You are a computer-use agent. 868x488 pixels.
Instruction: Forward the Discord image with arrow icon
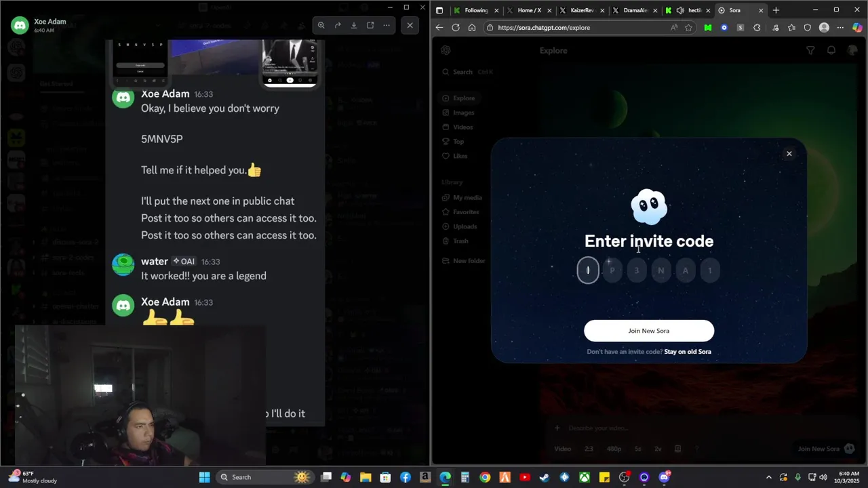point(338,25)
